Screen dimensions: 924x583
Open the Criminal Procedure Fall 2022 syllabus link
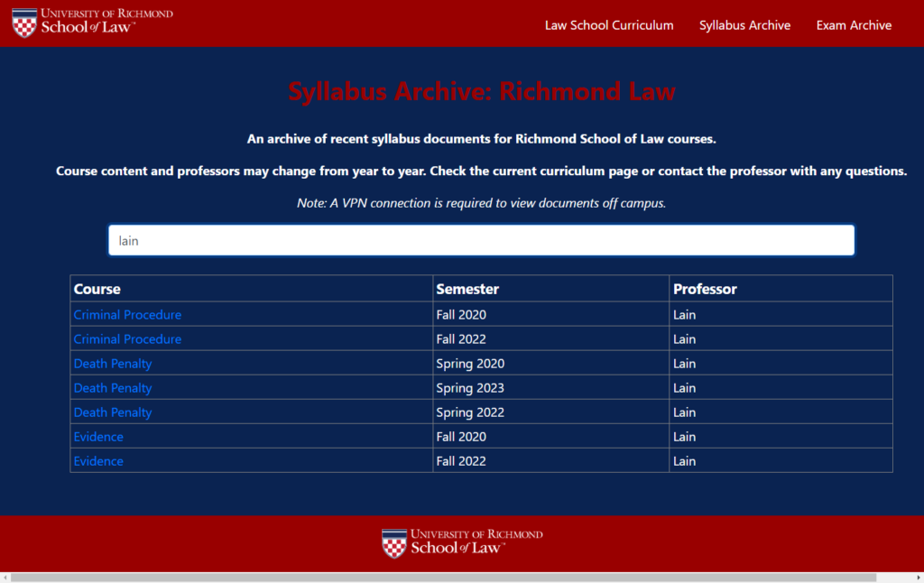(x=127, y=339)
